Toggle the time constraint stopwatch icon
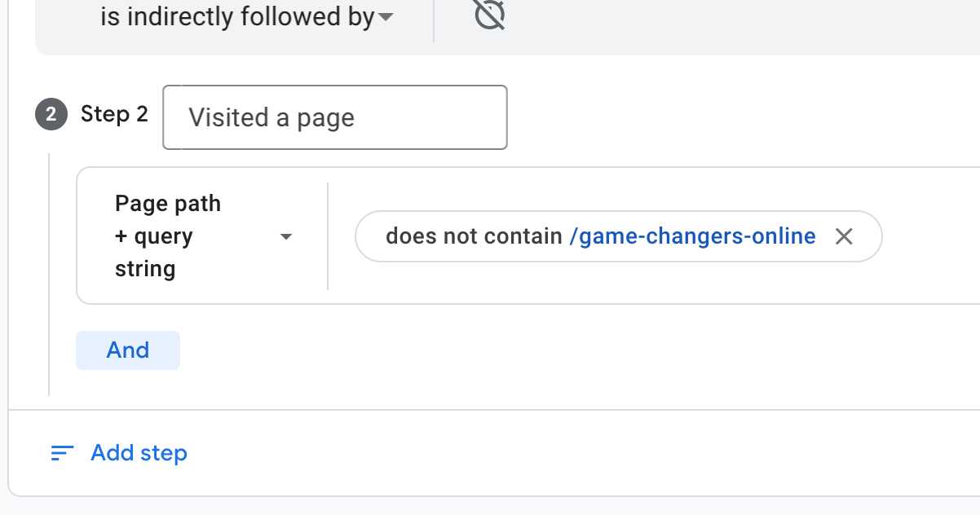The height and width of the screenshot is (515, 980). pos(489,15)
